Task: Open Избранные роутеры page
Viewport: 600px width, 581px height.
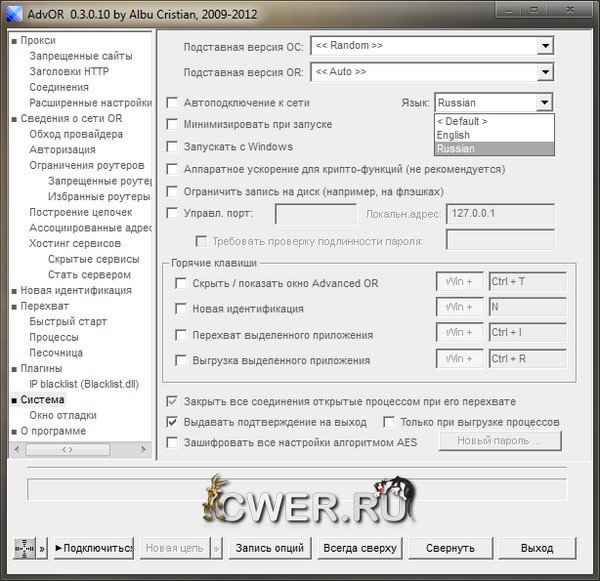Action: [x=99, y=196]
